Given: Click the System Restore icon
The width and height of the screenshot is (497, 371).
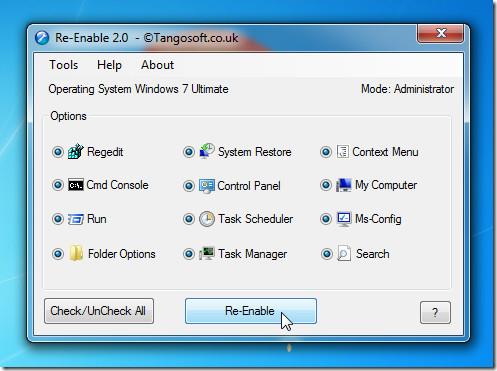Looking at the screenshot, I should click(207, 151).
